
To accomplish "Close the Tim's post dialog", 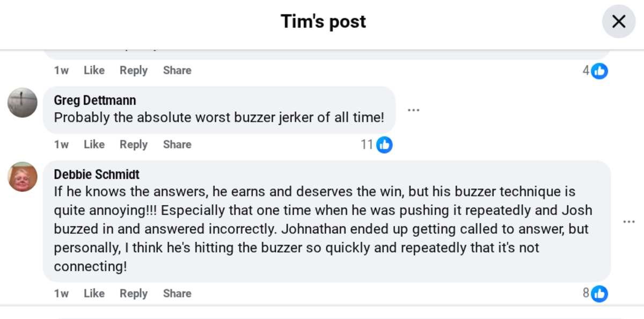I will pos(618,21).
